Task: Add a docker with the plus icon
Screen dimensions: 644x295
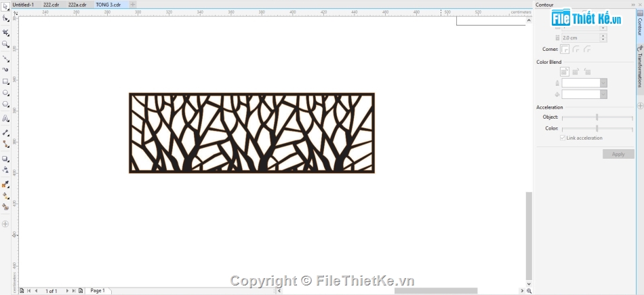Action: (x=640, y=106)
